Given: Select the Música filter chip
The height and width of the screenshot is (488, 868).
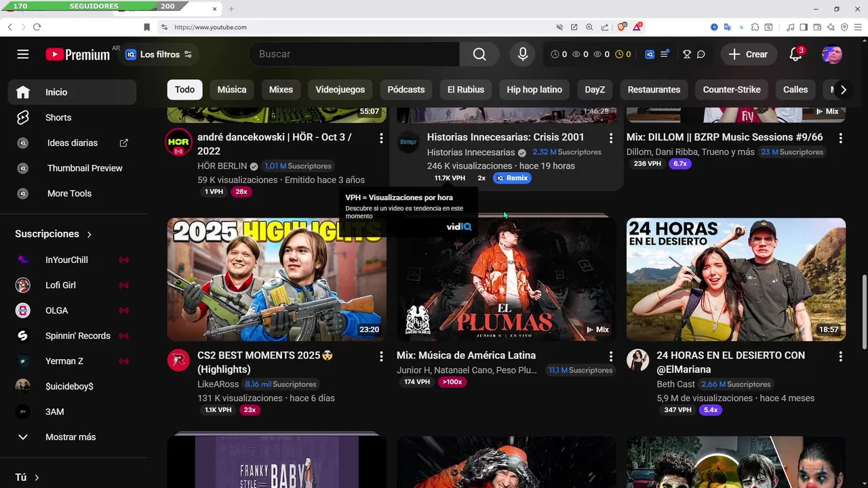Looking at the screenshot, I should tap(232, 89).
